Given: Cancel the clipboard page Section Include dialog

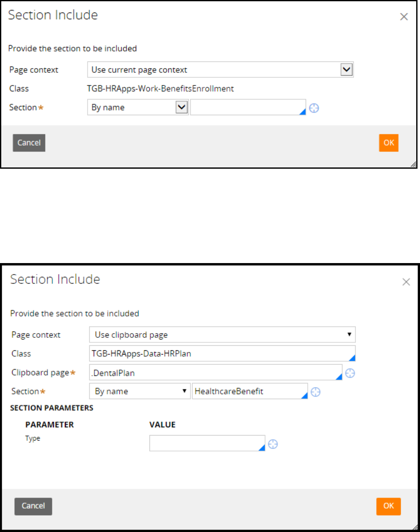Looking at the screenshot, I should coord(33,506).
